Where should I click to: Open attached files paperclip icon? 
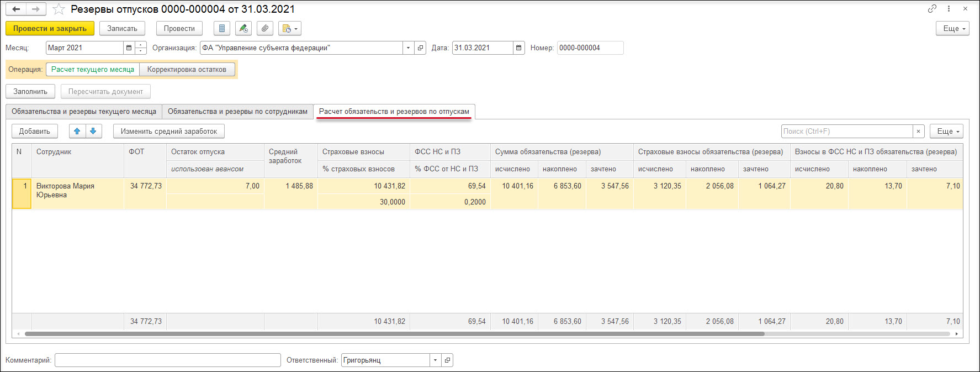[x=265, y=29]
